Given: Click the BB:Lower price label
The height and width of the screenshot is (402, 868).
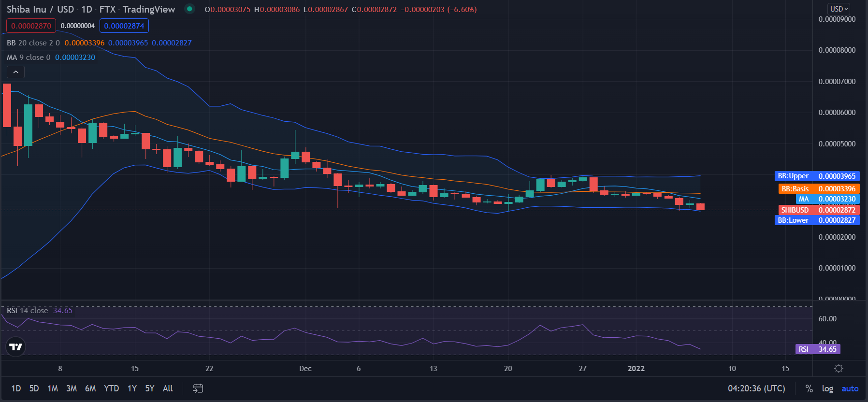Looking at the screenshot, I should pos(817,220).
